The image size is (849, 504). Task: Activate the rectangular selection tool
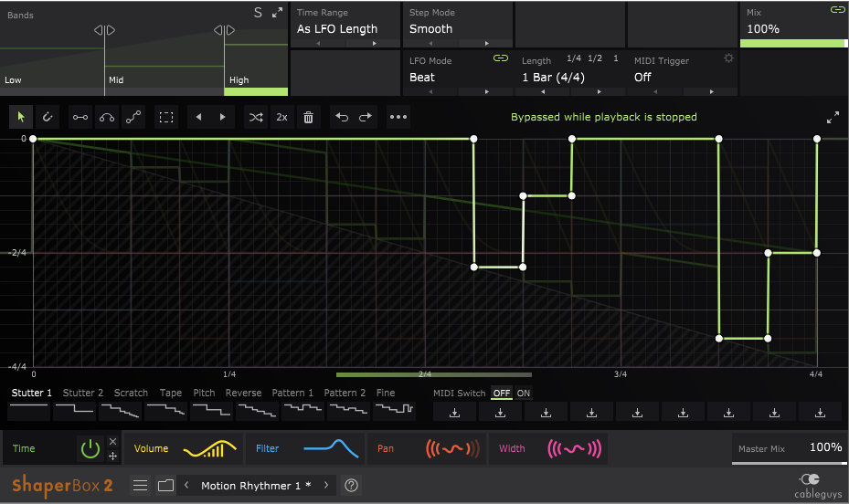pos(166,117)
